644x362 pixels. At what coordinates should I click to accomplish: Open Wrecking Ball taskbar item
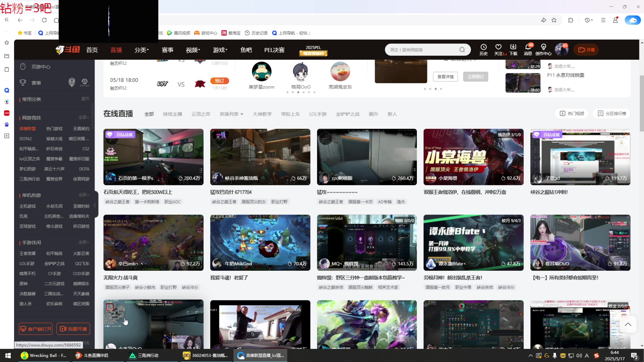click(x=44, y=355)
